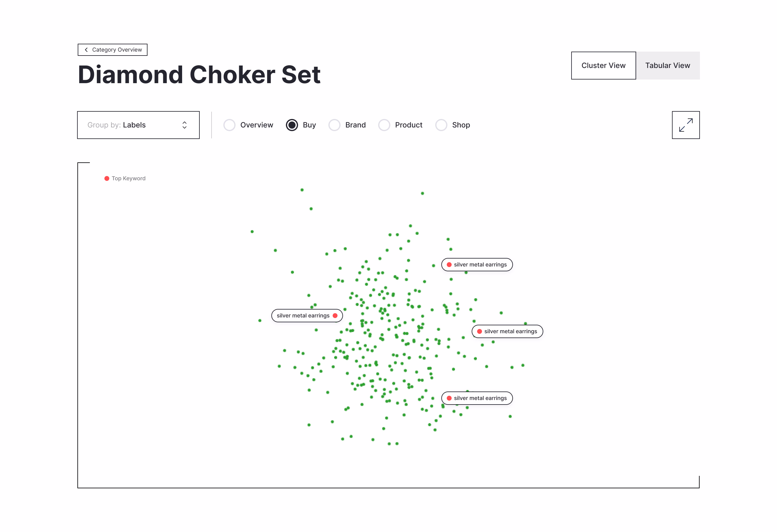Select the Product radio option
The height and width of the screenshot is (532, 777).
(x=384, y=125)
